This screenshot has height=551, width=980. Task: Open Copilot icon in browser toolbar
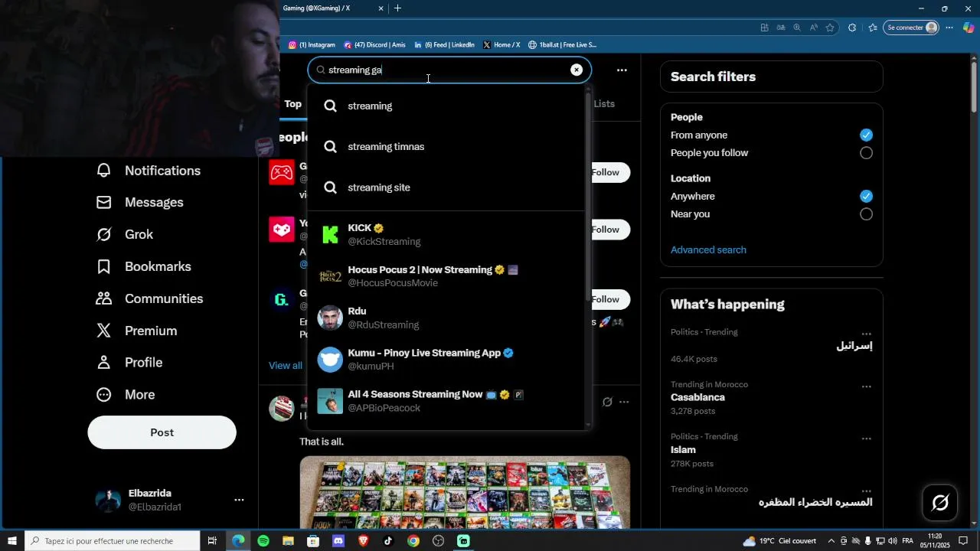969,28
